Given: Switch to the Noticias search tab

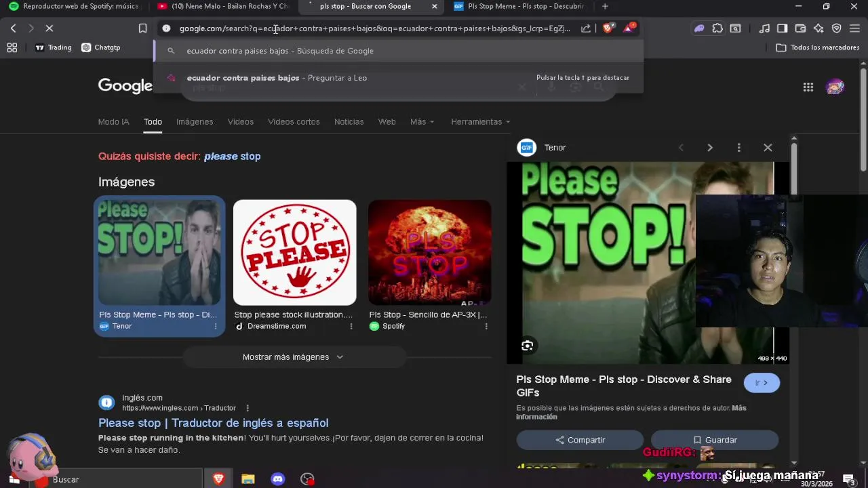Looking at the screenshot, I should click(x=349, y=122).
